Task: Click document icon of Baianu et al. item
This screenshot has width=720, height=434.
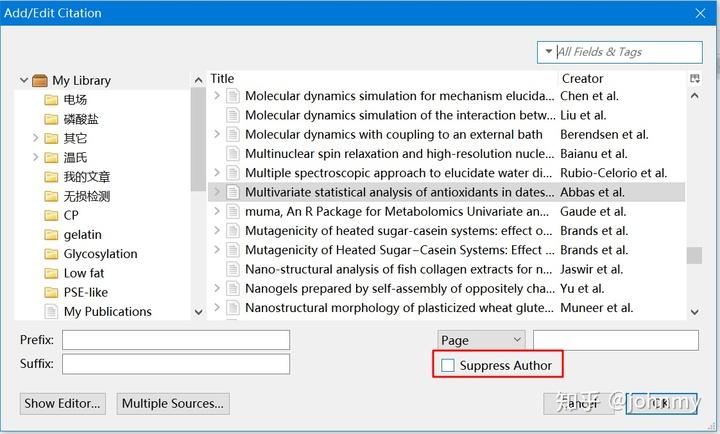Action: 233,154
